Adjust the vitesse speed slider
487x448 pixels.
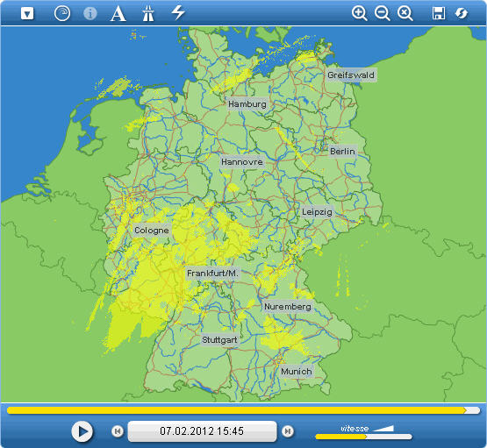[363, 437]
